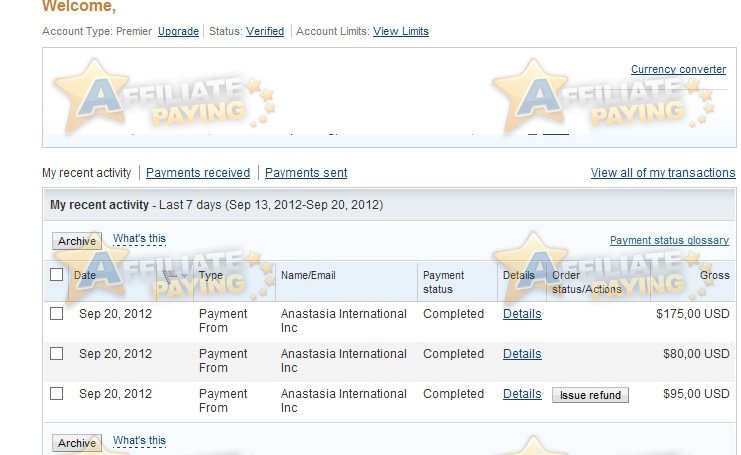Viewport: 741px width, 455px height.
Task: Click the top Archive button
Action: (77, 241)
